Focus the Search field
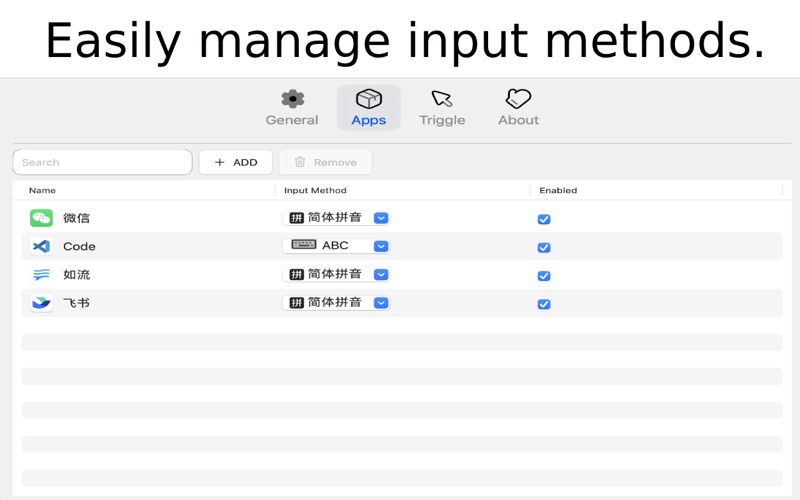 click(102, 162)
